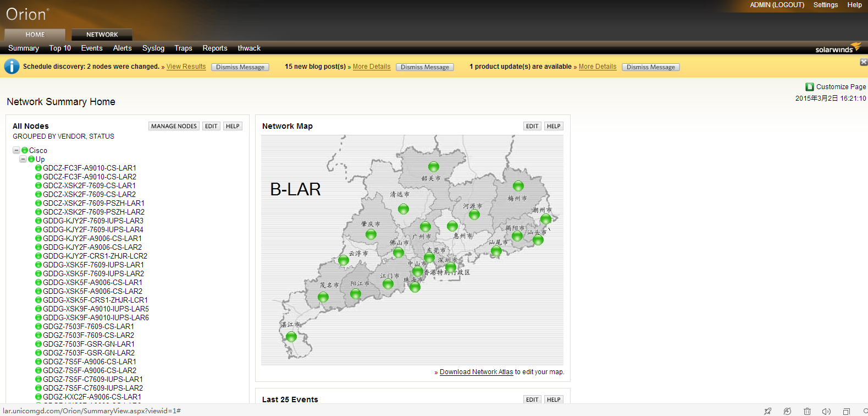Viewport: 868px width, 416px height.
Task: Go to the Events page
Action: click(x=92, y=48)
